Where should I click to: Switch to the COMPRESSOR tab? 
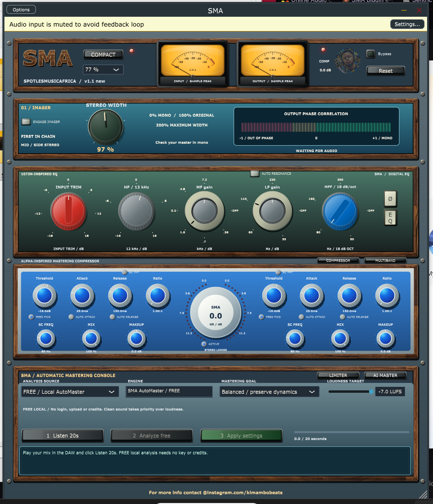pos(338,261)
